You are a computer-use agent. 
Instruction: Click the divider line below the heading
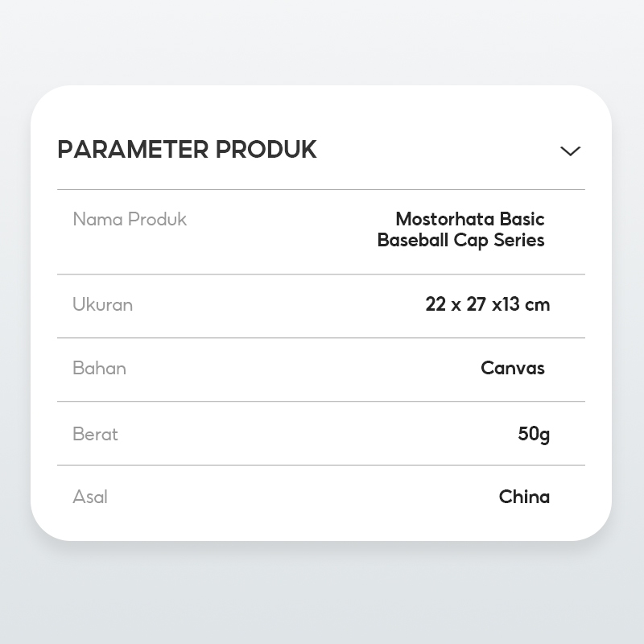pyautogui.click(x=320, y=190)
